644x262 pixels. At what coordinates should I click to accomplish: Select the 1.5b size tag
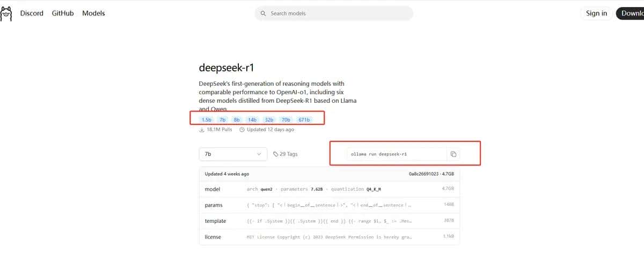(x=206, y=119)
